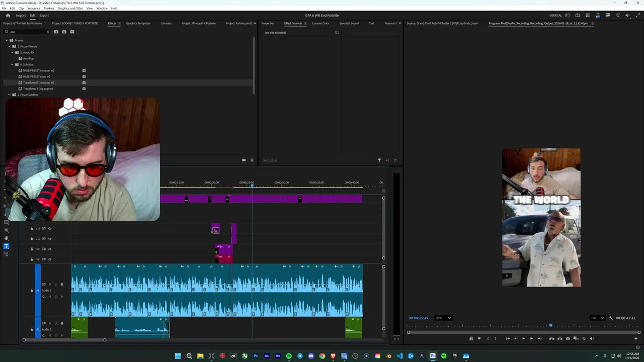The image size is (644, 362).
Task: Click the YUV Effects filter icon
Action: click(x=72, y=32)
